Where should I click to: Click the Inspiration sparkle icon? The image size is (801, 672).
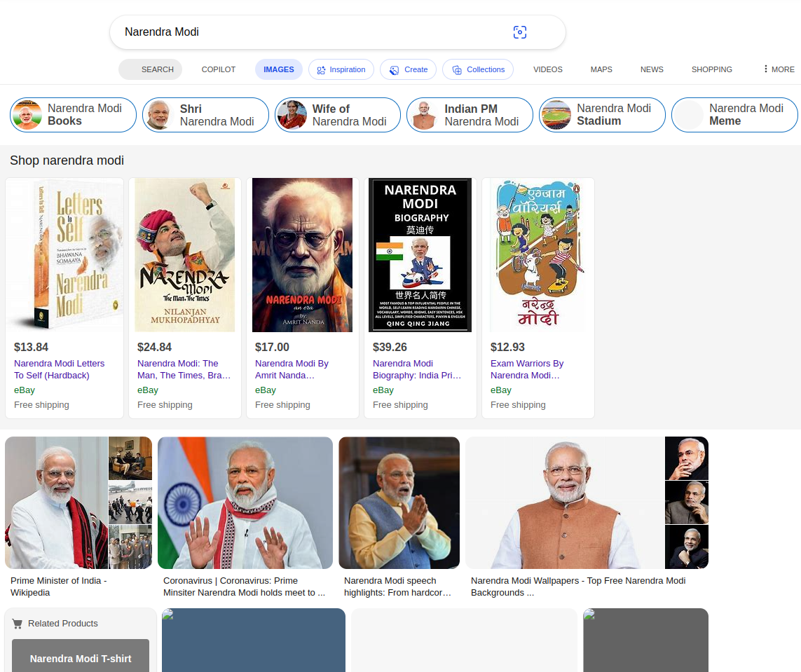321,70
